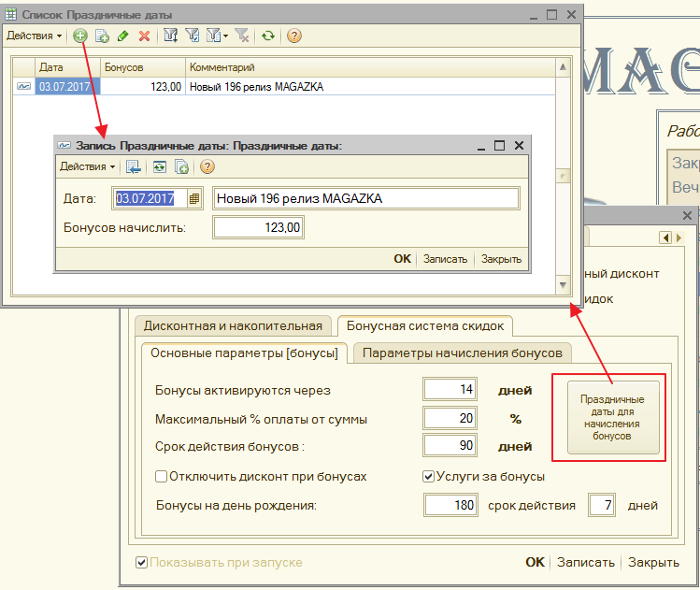Click the Бонусов начислить field 123,00
Screen dimensions: 700x590
(x=258, y=228)
